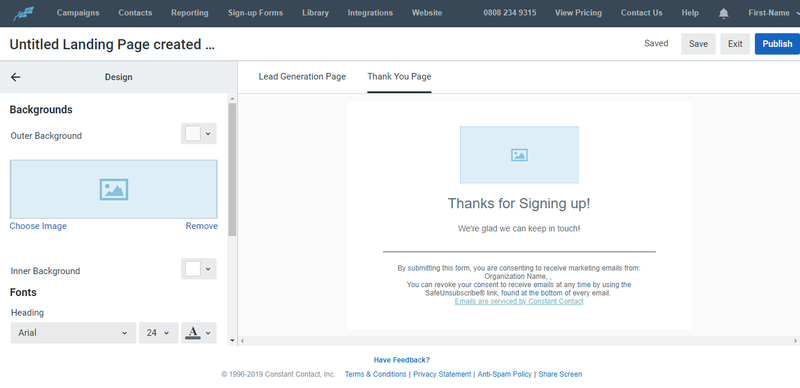Open the Anti-Spam Policy link
This screenshot has width=800, height=388.
pyautogui.click(x=505, y=374)
